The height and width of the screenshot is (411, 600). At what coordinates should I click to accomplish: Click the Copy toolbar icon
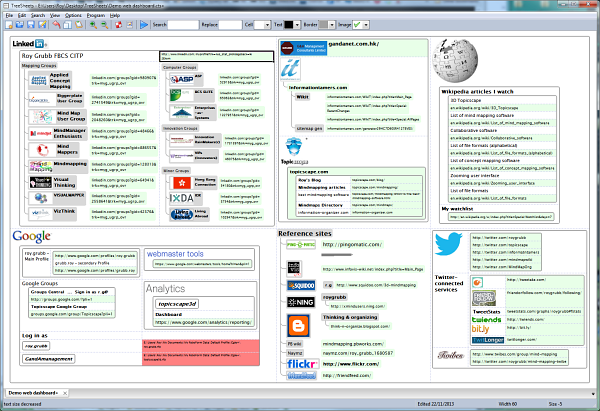point(67,25)
